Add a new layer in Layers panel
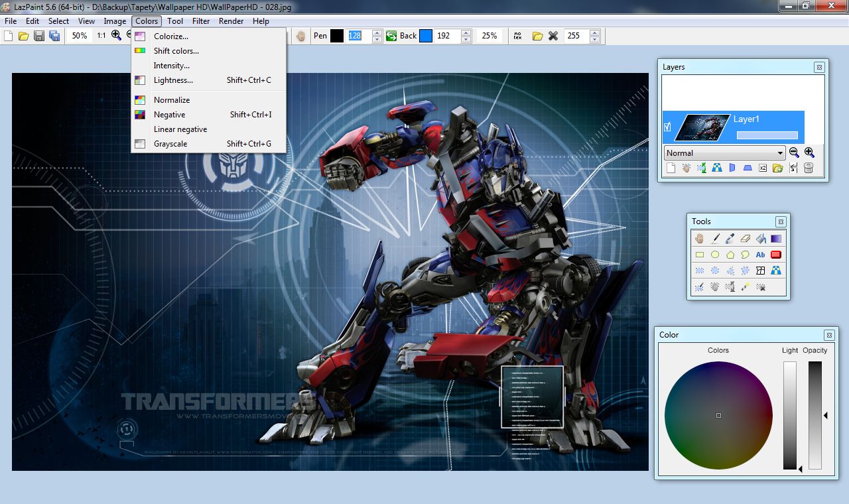Screen dimensions: 849x504 pos(671,168)
